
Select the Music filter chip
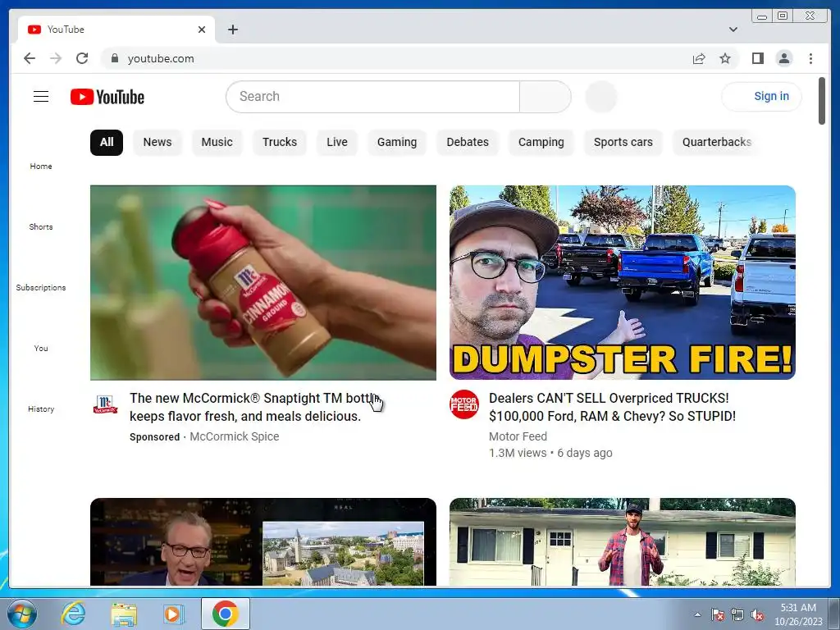click(217, 143)
